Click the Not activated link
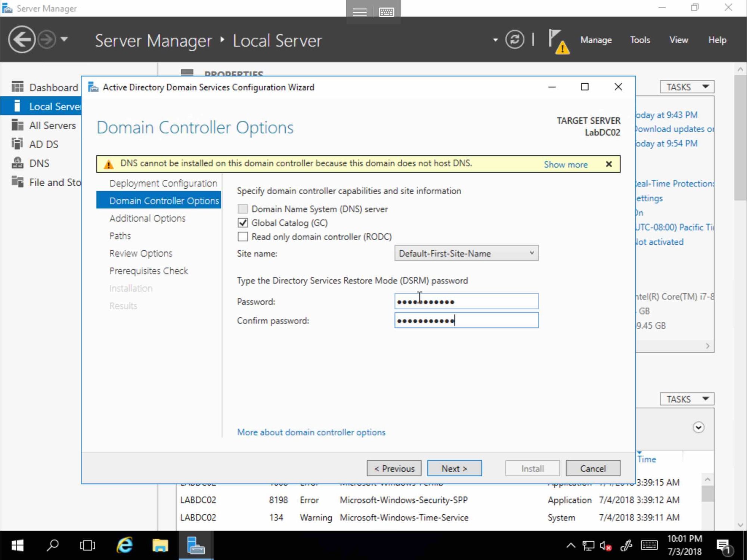747x560 pixels. (x=660, y=242)
